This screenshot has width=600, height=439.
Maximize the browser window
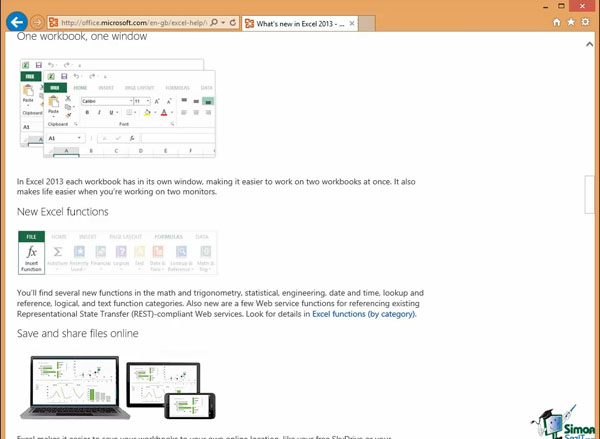tap(561, 6)
